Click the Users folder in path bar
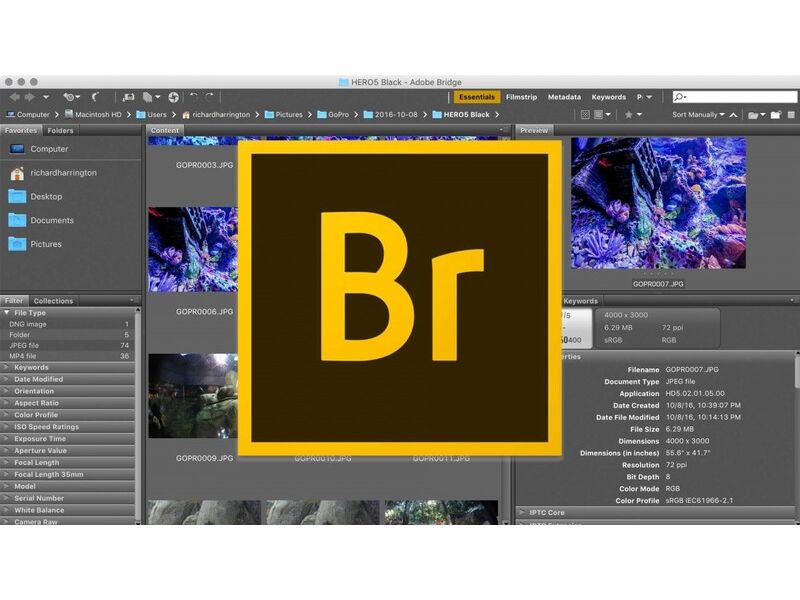Image resolution: width=800 pixels, height=600 pixels. click(x=156, y=115)
